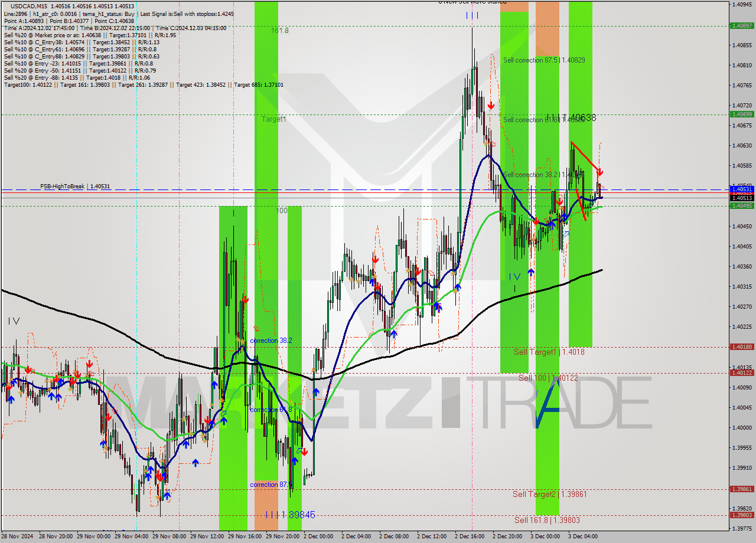Click the blue 1.40531 price tag
The height and width of the screenshot is (543, 756).
pyautogui.click(x=742, y=189)
